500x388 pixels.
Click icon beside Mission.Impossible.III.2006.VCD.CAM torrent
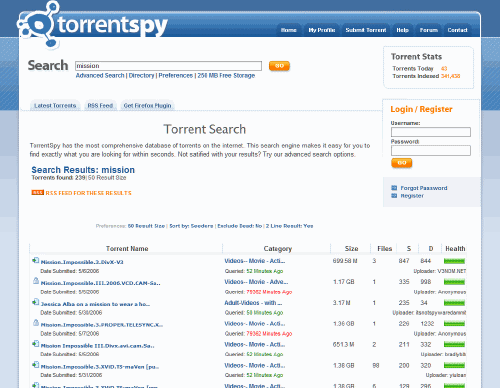point(36,281)
